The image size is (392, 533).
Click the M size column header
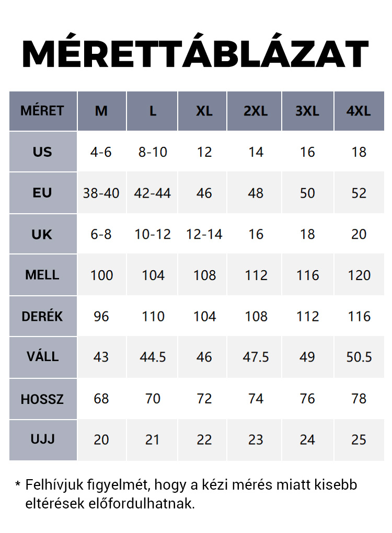pyautogui.click(x=101, y=111)
